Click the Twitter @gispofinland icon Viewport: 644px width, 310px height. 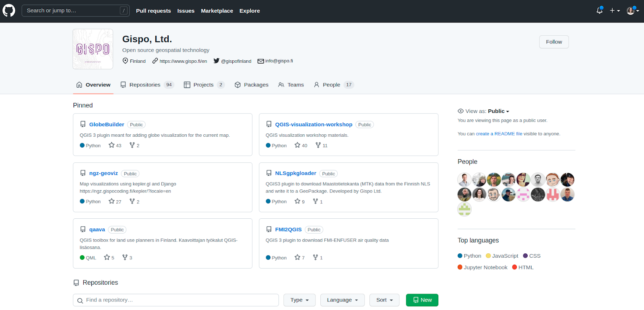click(x=217, y=61)
